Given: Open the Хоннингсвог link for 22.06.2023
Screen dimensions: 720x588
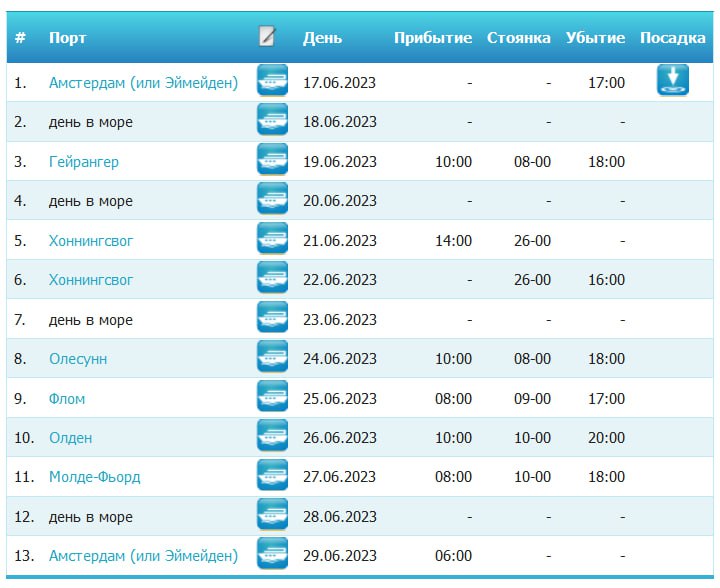Looking at the screenshot, I should tap(91, 280).
